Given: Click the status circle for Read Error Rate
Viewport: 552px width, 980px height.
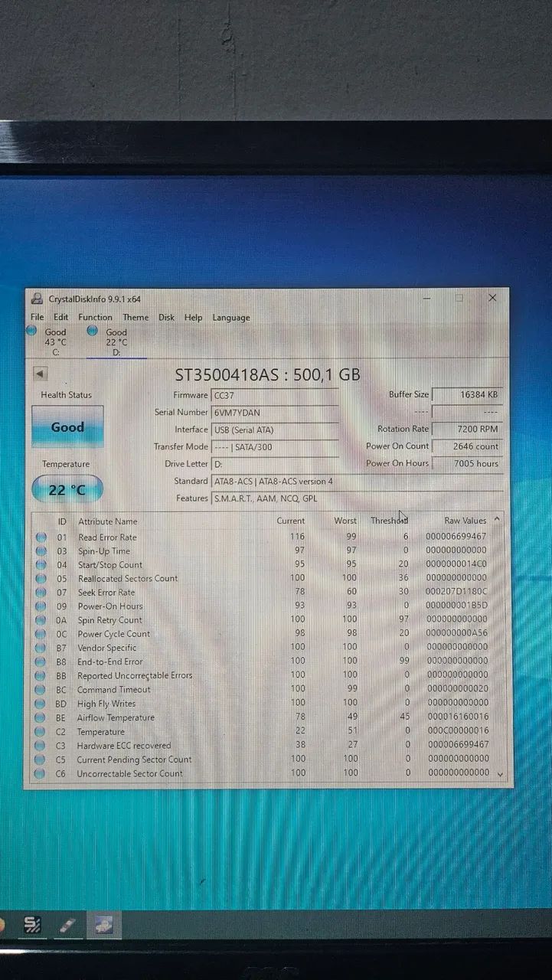Looking at the screenshot, I should [x=41, y=537].
